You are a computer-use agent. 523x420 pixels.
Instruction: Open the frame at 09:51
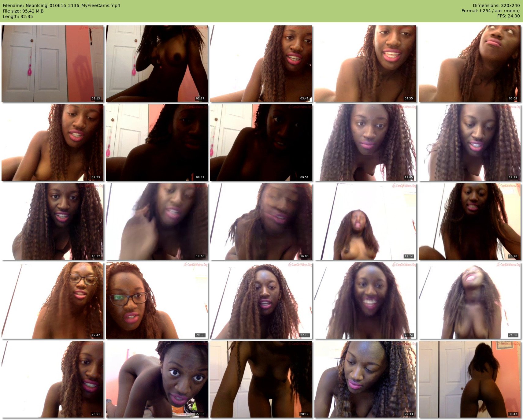[x=261, y=143]
